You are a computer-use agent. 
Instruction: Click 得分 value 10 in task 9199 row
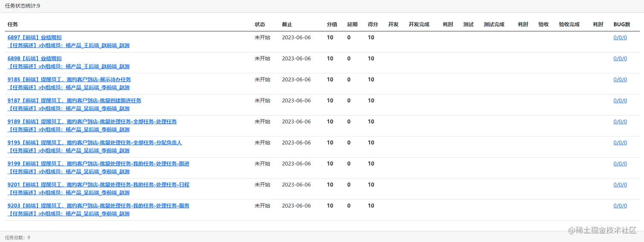(x=371, y=164)
